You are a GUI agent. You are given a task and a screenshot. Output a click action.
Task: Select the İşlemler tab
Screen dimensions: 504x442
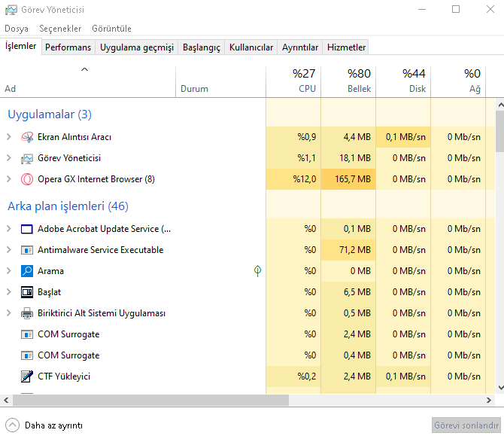tap(20, 46)
